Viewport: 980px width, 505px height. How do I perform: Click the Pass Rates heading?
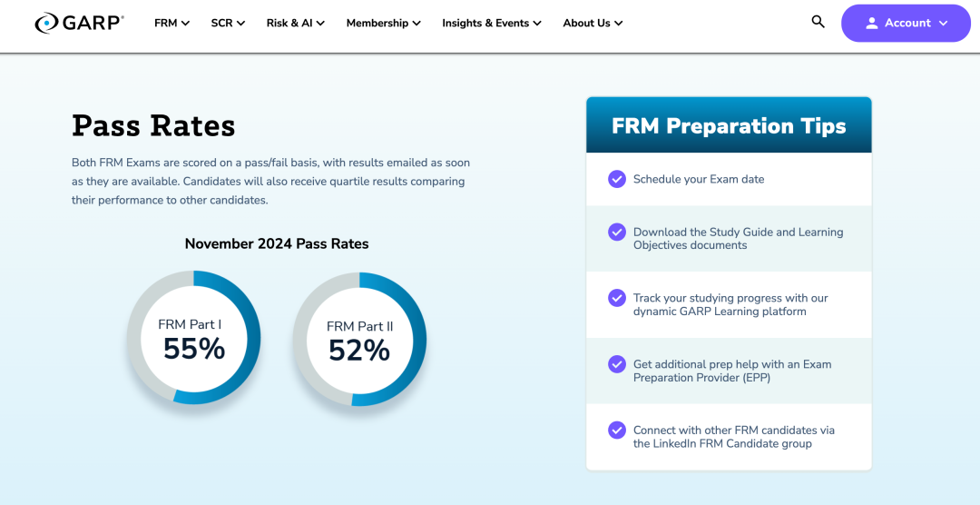coord(153,125)
